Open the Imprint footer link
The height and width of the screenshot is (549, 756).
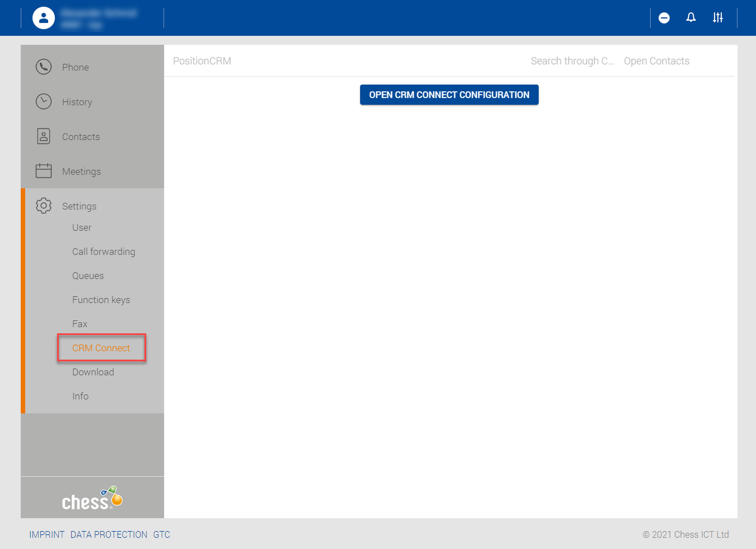pos(47,535)
